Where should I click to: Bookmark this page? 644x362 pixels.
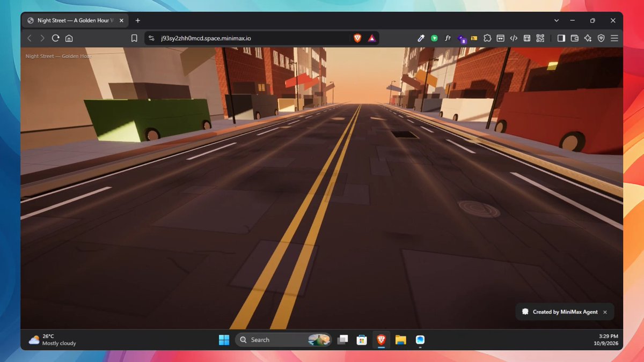click(x=134, y=38)
